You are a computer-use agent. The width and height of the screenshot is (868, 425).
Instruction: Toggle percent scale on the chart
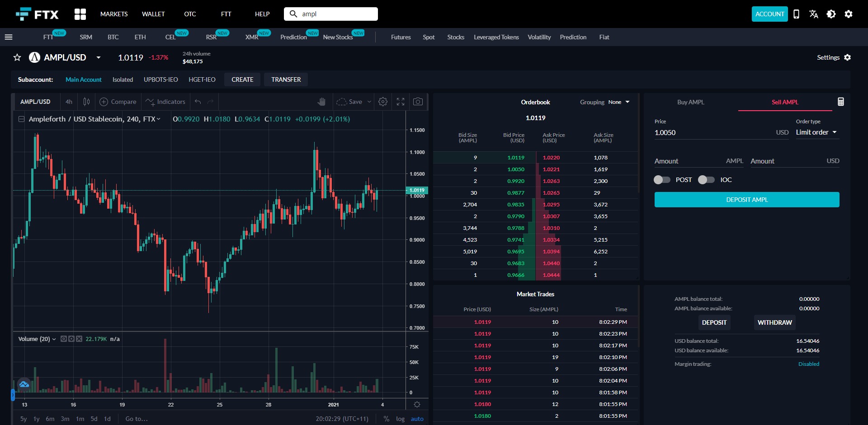click(x=387, y=419)
